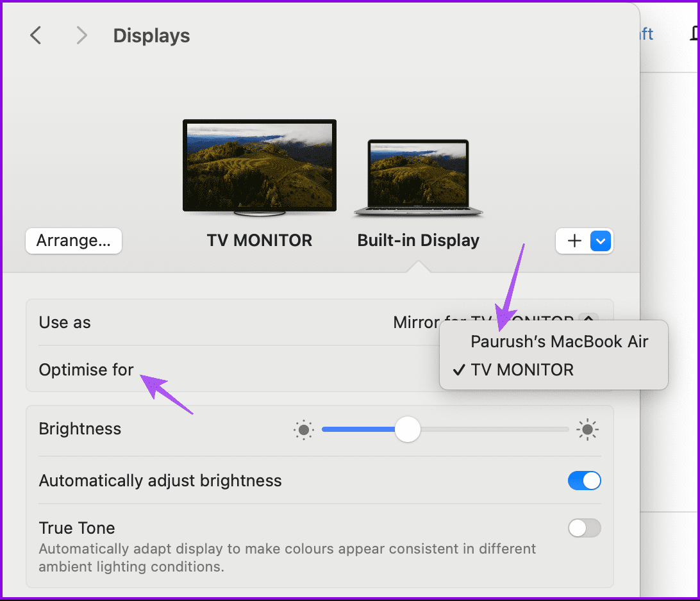This screenshot has width=700, height=601.
Task: Click the Built-in Display label text
Action: pos(419,240)
